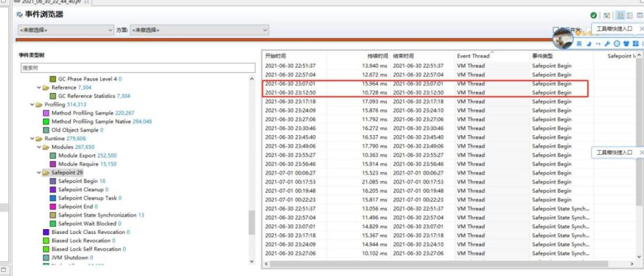
Task: Click the green checkmark status icon
Action: coord(594,15)
